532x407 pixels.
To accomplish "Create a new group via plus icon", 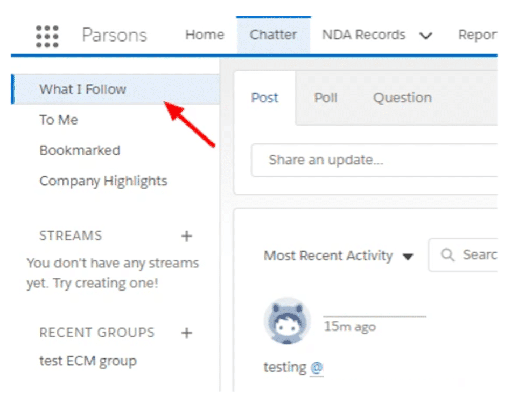I will pos(186,333).
